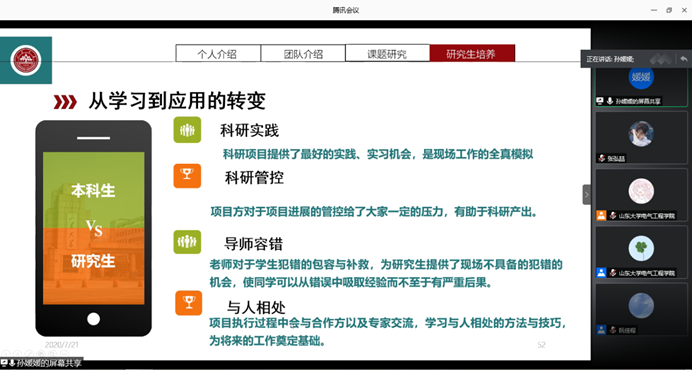Click the green 科研实践 people icon
This screenshot has width=692, height=370.
(187, 130)
